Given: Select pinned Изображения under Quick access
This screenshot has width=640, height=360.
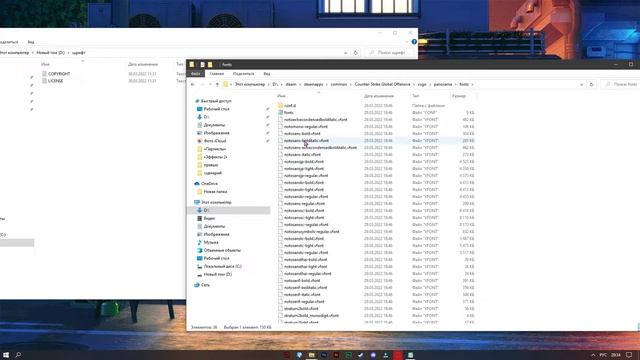Looking at the screenshot, I should click(x=216, y=133).
